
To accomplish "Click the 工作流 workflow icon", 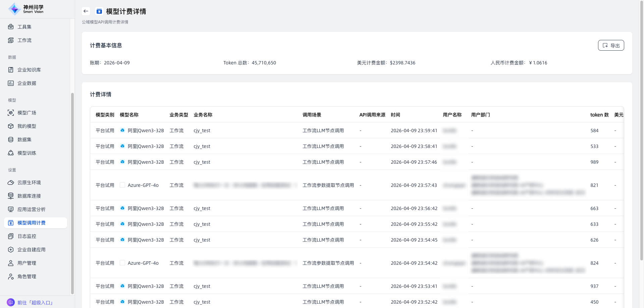I will [11, 40].
